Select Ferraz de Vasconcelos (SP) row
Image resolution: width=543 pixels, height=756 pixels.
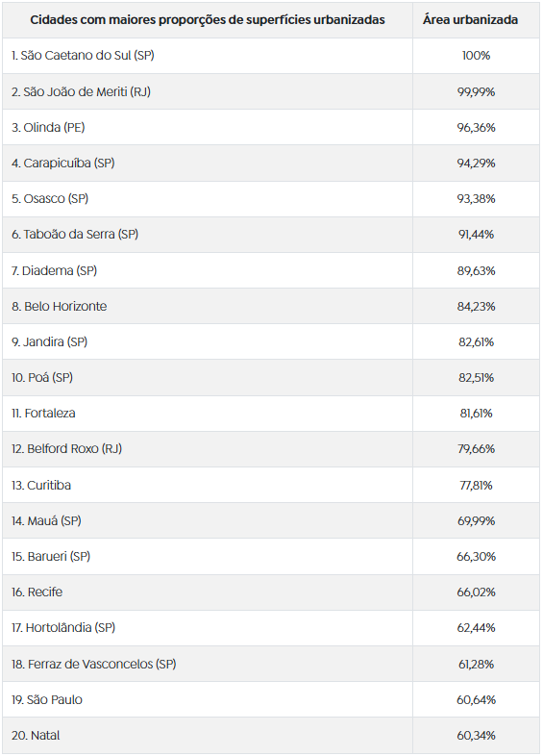click(x=271, y=664)
